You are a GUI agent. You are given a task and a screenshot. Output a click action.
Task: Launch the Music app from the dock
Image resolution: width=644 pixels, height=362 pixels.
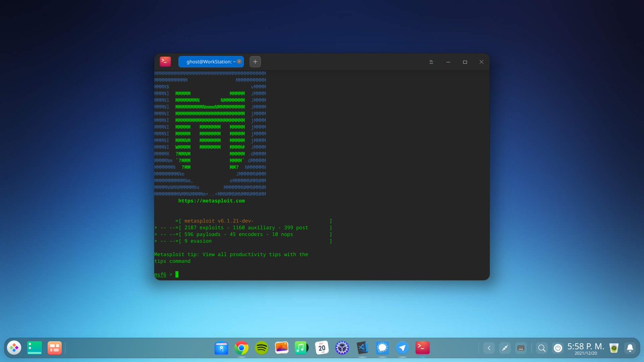point(301,348)
